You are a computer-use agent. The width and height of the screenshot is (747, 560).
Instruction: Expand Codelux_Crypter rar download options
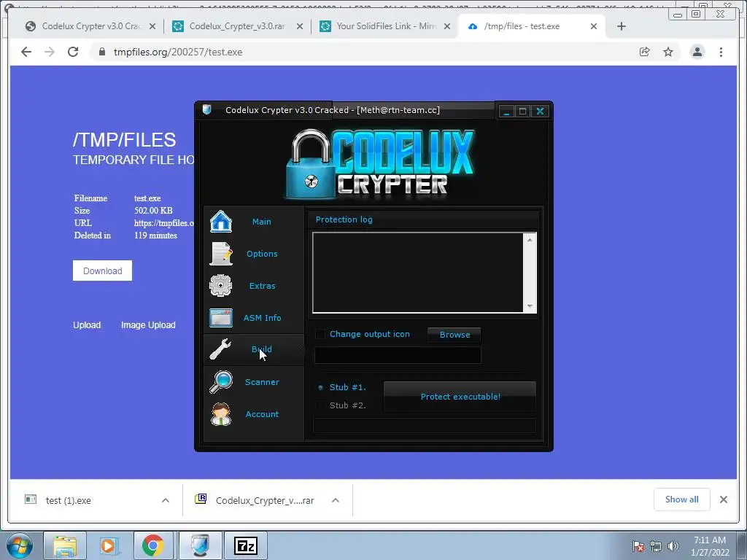pyautogui.click(x=336, y=500)
